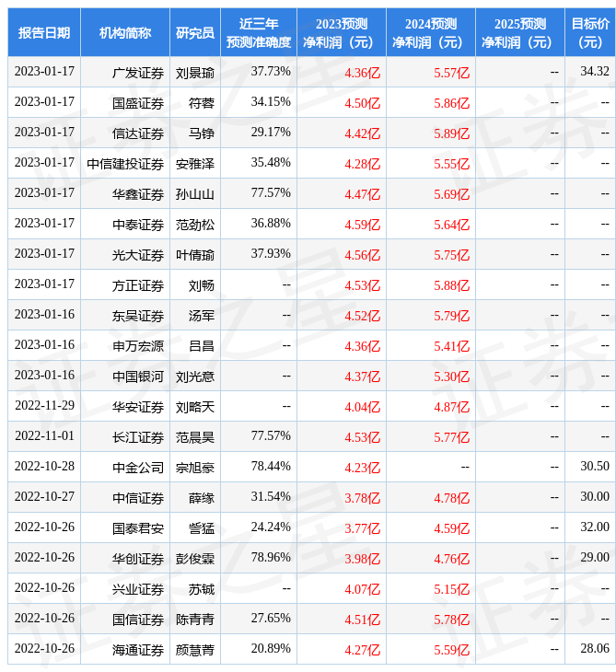Select the 中信建投证券 institution cell
Viewport: 616px width, 672px height.
point(125,164)
